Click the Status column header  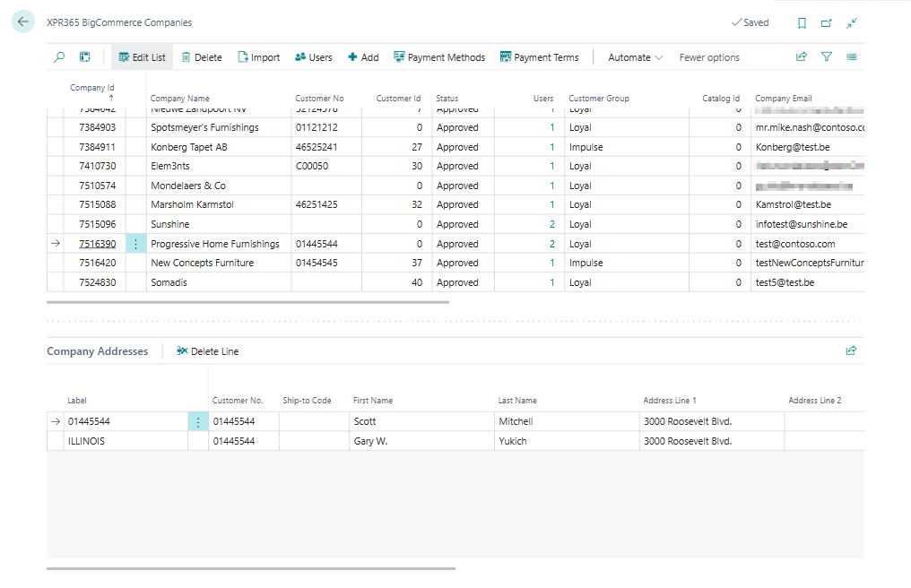447,99
